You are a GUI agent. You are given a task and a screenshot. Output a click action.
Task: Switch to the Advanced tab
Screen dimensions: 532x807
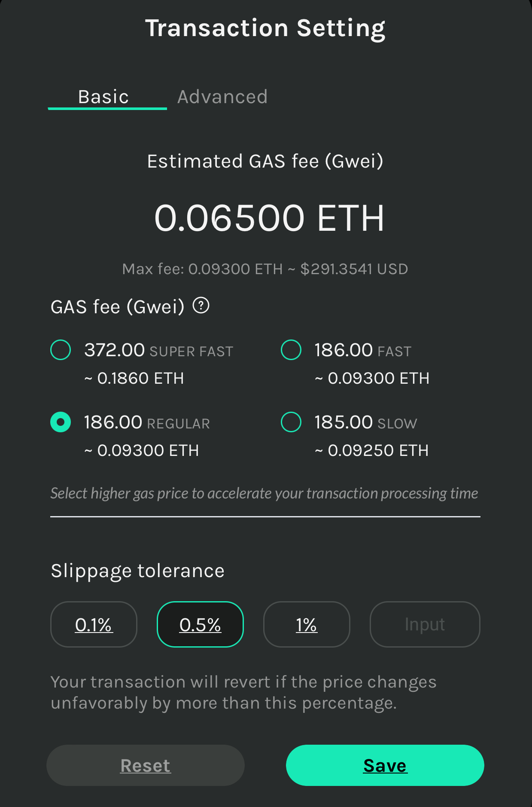click(x=222, y=97)
